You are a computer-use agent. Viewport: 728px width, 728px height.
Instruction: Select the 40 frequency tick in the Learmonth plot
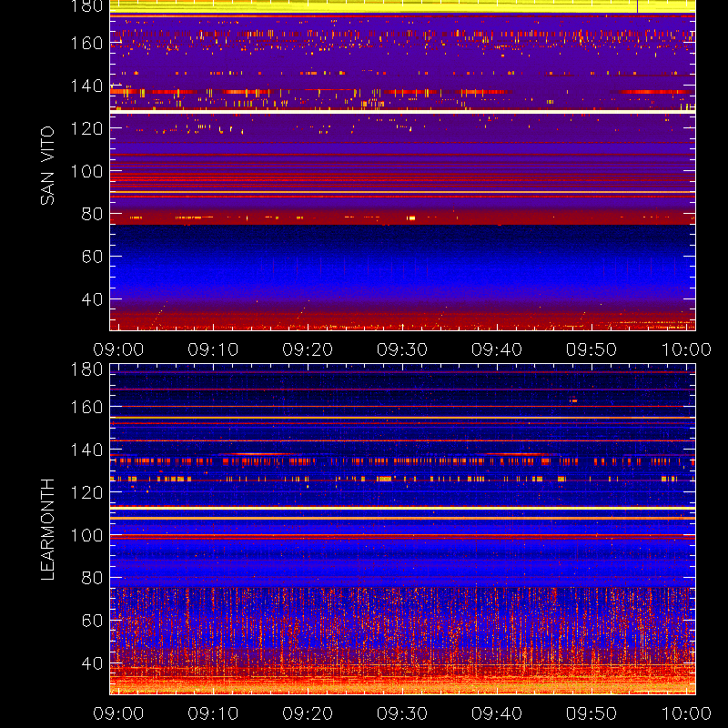(92, 663)
